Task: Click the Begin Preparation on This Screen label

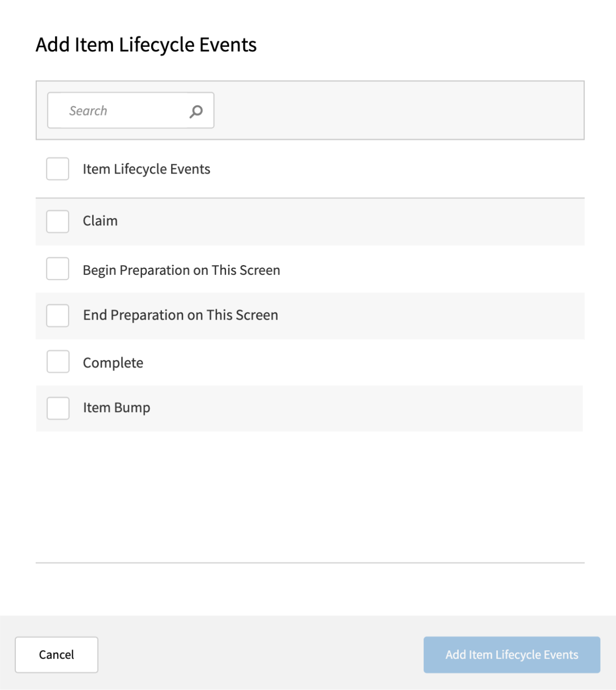Action: [181, 270]
